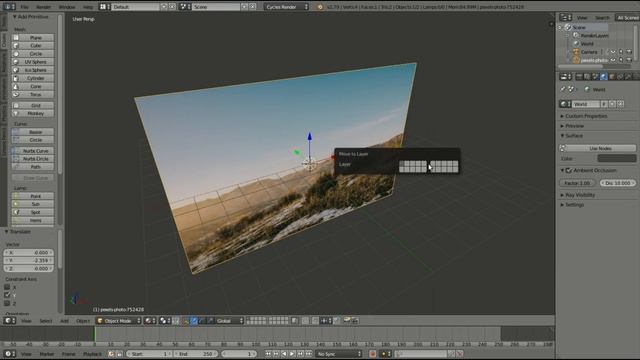Open the Global transform orientation dropdown
This screenshot has width=640, height=360.
pos(229,321)
